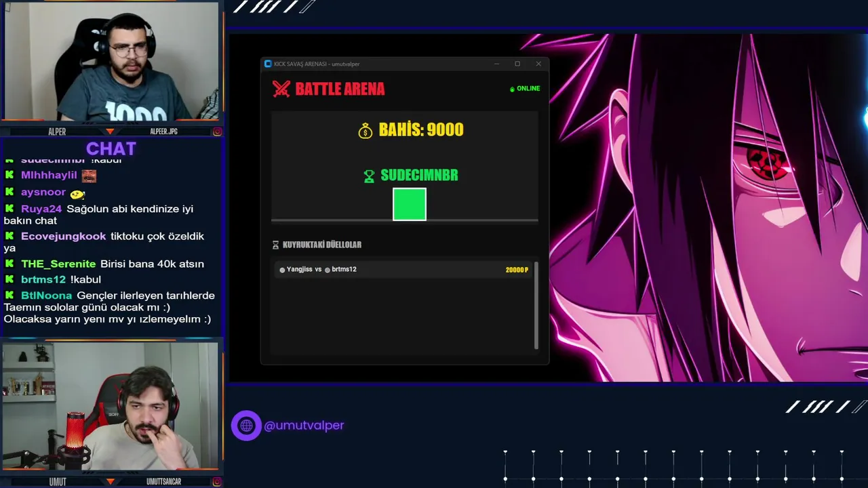The width and height of the screenshot is (868, 488).
Task: Click the aysnoor username in chat
Action: (43, 192)
